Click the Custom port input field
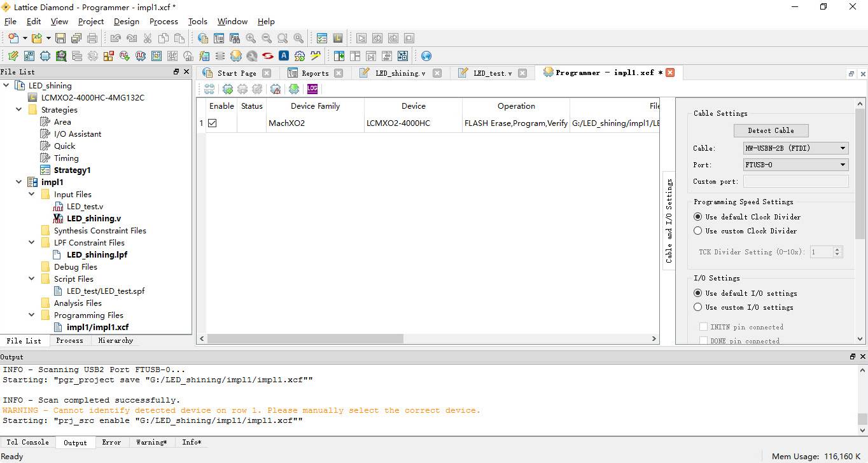Image resolution: width=868 pixels, height=463 pixels. click(x=795, y=181)
